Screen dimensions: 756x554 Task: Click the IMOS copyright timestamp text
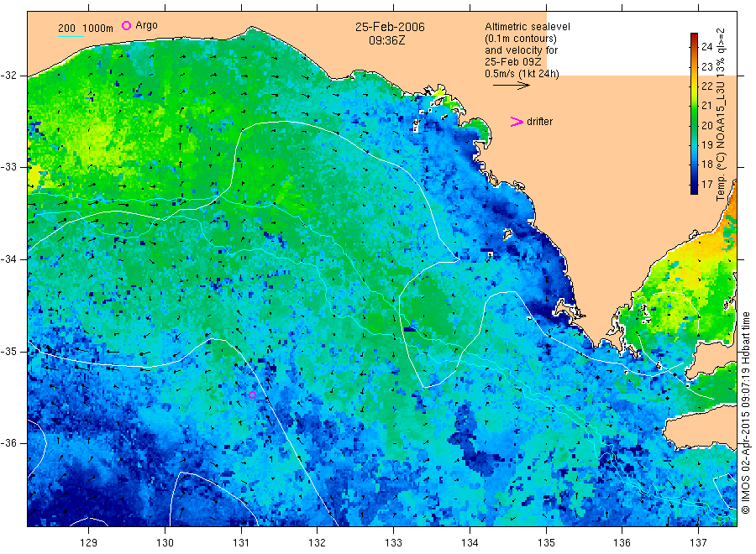pyautogui.click(x=746, y=412)
